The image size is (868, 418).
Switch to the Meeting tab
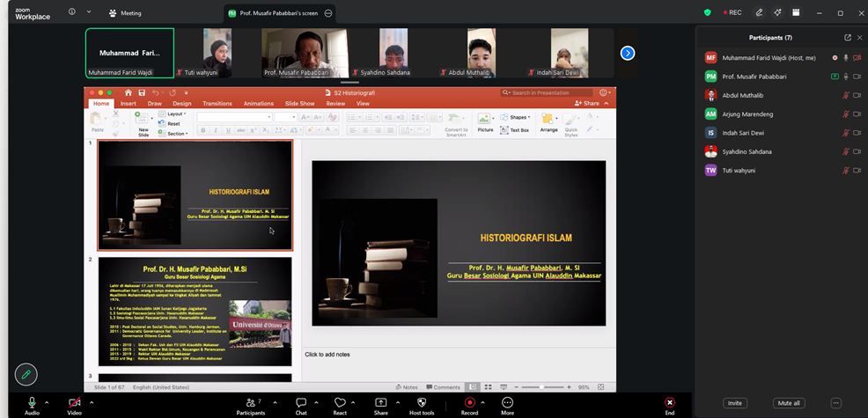pyautogui.click(x=125, y=12)
